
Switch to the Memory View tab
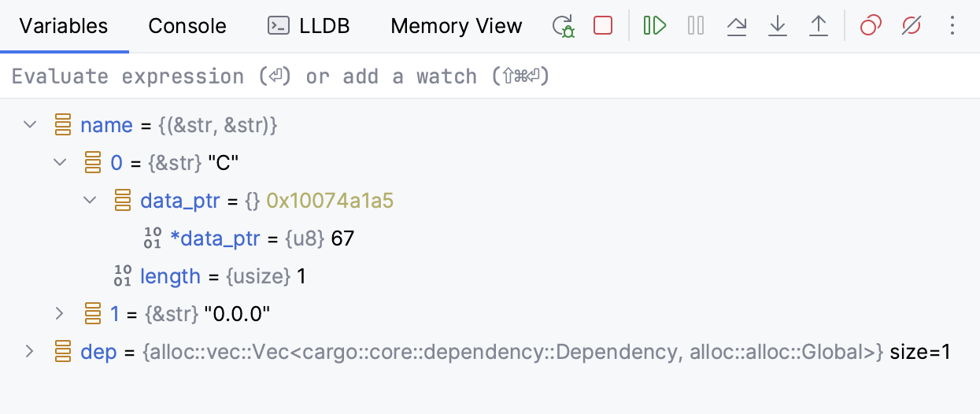[x=456, y=26]
